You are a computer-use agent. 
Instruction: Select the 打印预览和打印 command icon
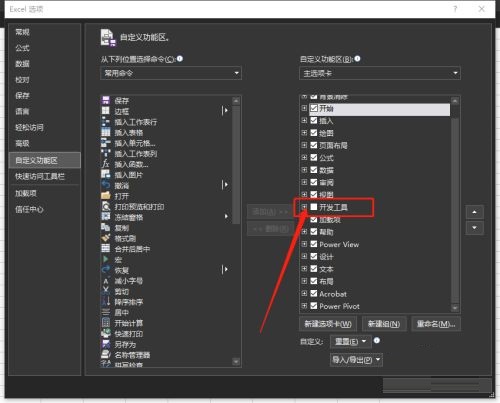coord(106,206)
